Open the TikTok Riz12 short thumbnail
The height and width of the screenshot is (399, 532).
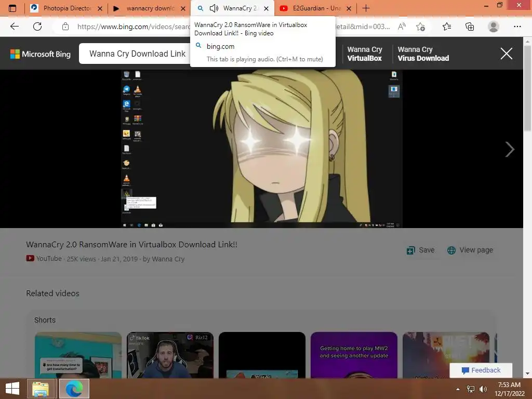point(170,355)
